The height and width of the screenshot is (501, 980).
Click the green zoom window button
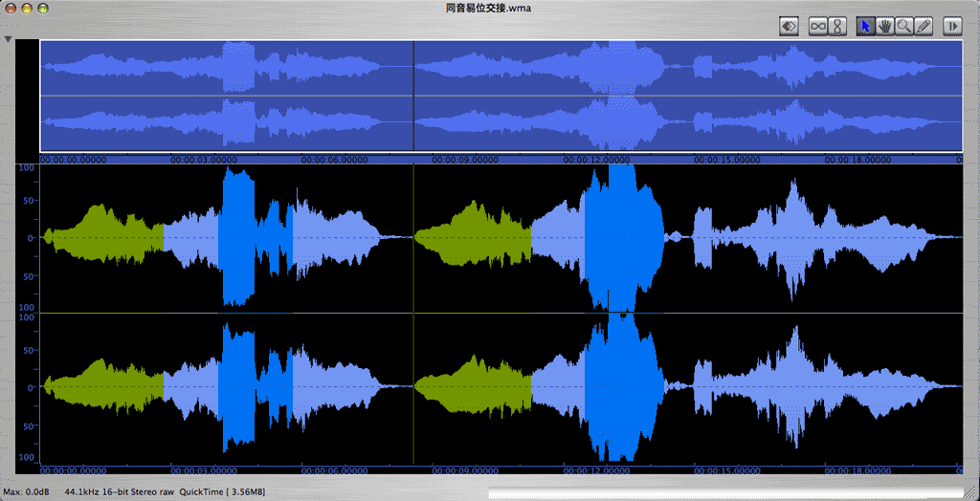47,9
